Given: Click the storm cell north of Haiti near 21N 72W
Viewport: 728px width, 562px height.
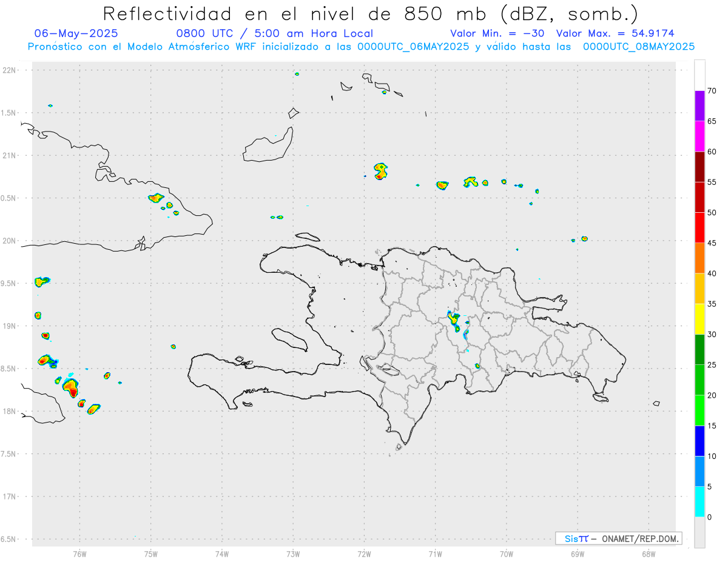Looking at the screenshot, I should pyautogui.click(x=380, y=171).
